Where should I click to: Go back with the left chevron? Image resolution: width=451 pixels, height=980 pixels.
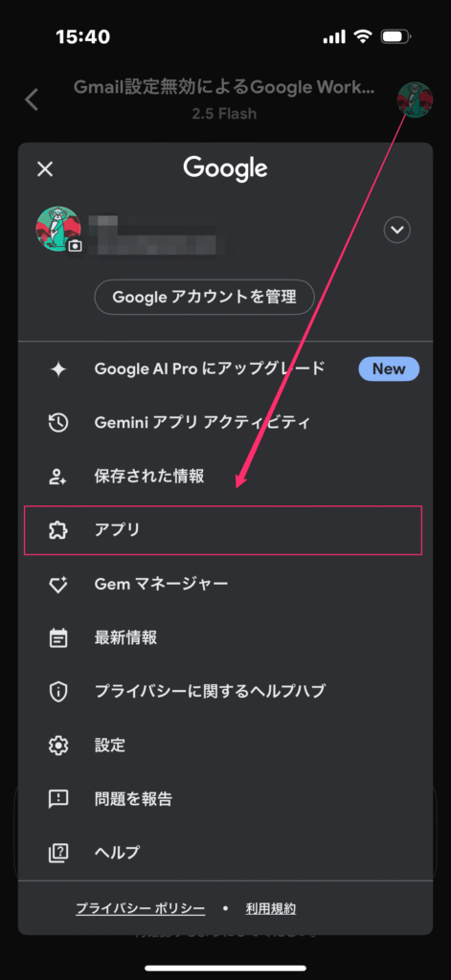click(x=32, y=100)
